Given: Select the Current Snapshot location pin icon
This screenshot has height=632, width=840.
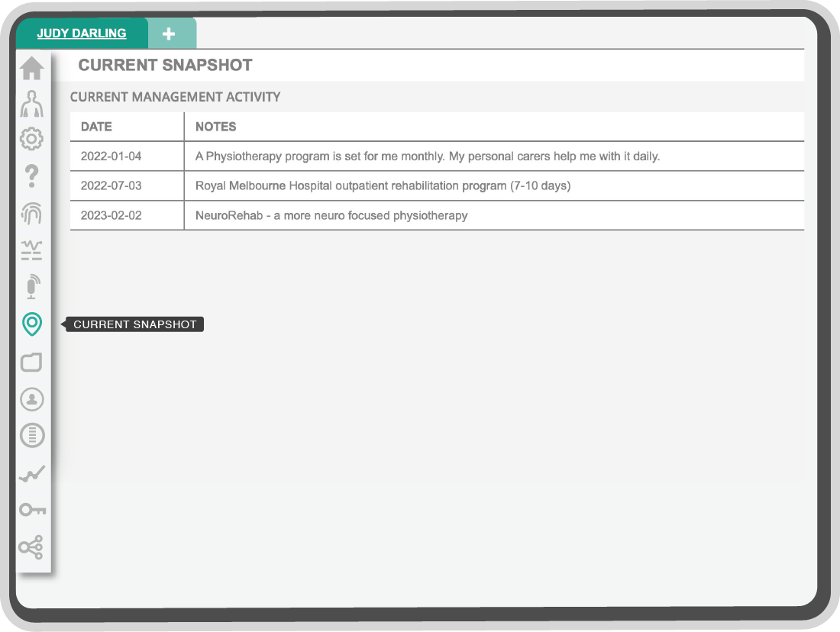Looking at the screenshot, I should coord(31,324).
